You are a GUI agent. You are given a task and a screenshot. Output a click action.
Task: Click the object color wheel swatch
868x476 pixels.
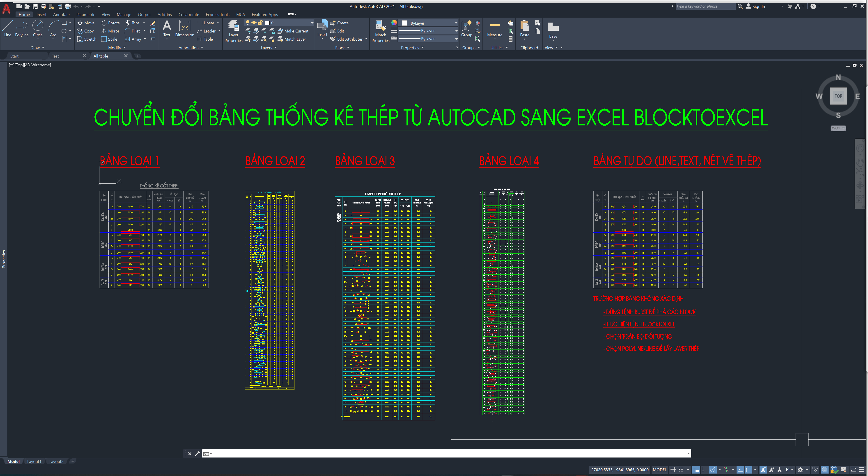pyautogui.click(x=394, y=23)
